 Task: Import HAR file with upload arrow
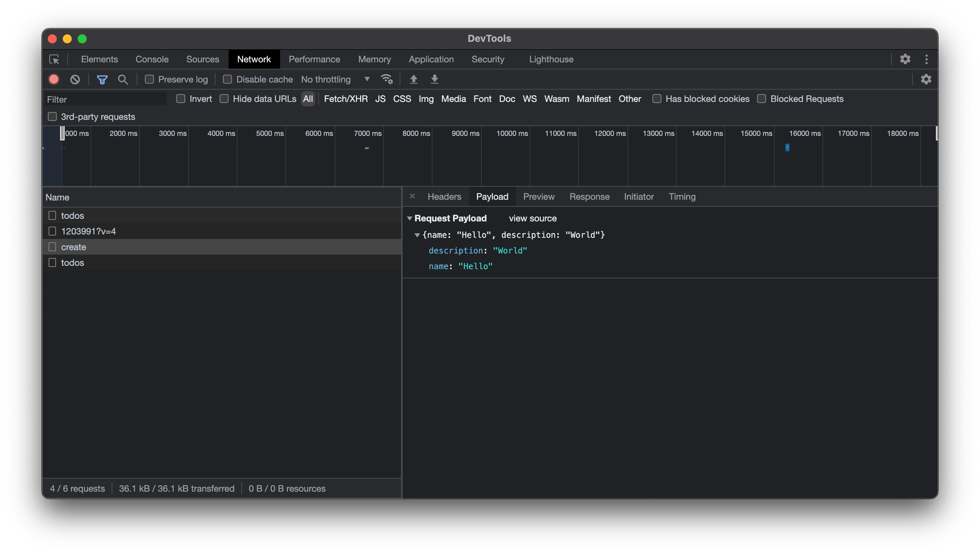point(413,79)
